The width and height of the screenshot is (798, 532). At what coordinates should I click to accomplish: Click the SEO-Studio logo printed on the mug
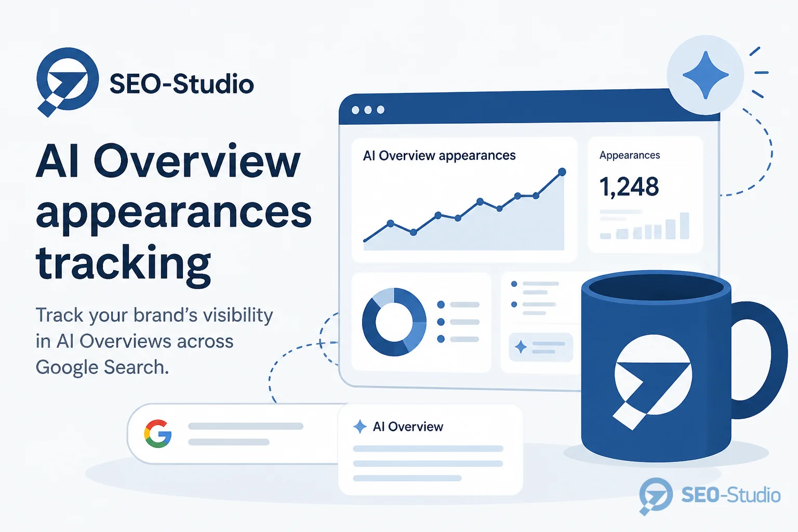click(653, 382)
